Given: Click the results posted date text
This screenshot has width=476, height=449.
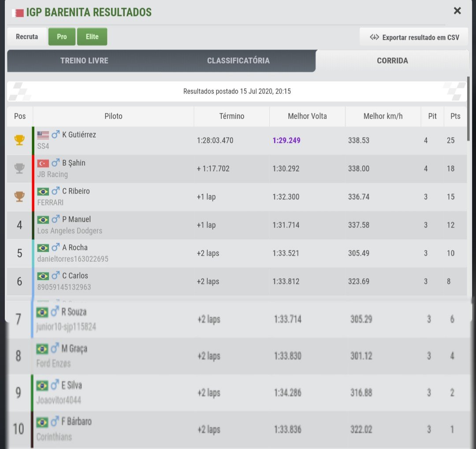Looking at the screenshot, I should tap(237, 91).
